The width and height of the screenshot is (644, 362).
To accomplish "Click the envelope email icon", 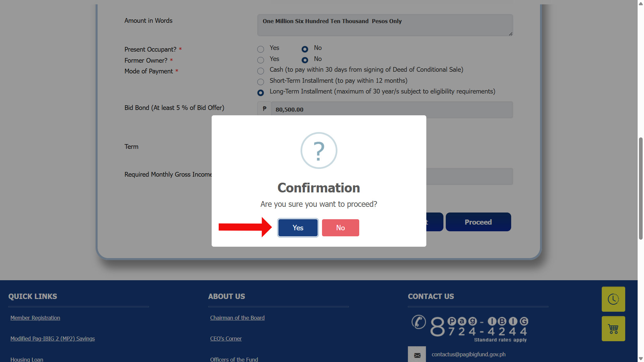I will 417,355.
